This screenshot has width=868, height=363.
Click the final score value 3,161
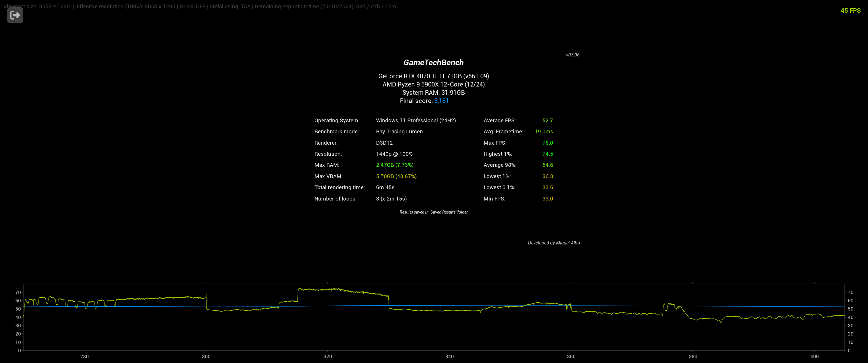(x=441, y=101)
